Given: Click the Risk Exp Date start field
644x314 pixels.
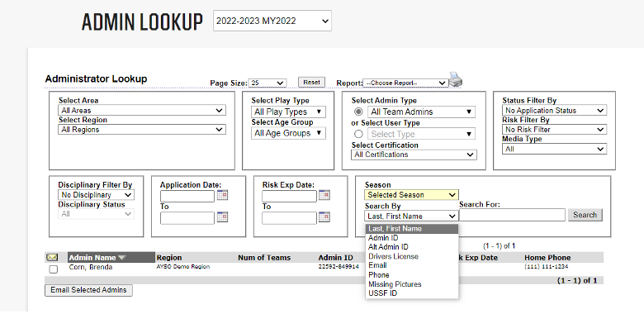Looking at the screenshot, I should pos(289,196).
